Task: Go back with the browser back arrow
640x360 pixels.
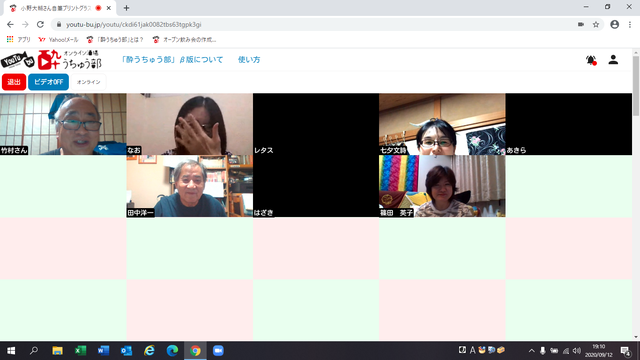Action: point(10,24)
